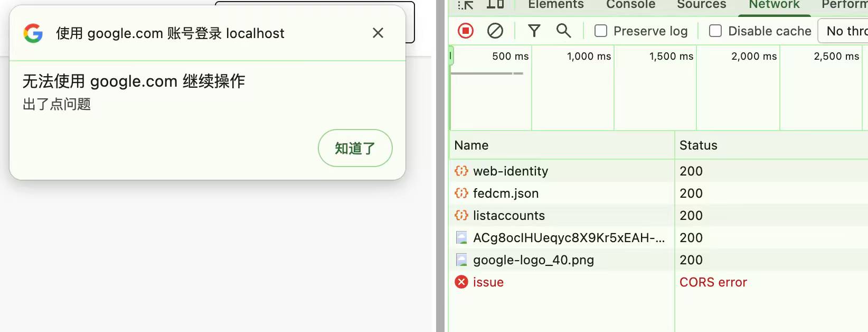Open network search magnifier icon

coord(563,31)
